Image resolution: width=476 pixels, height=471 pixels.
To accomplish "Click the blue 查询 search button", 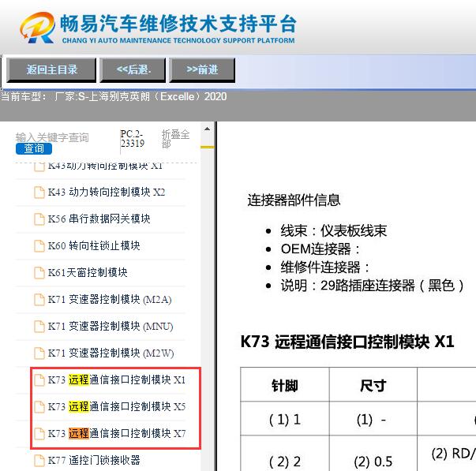I will click(34, 148).
